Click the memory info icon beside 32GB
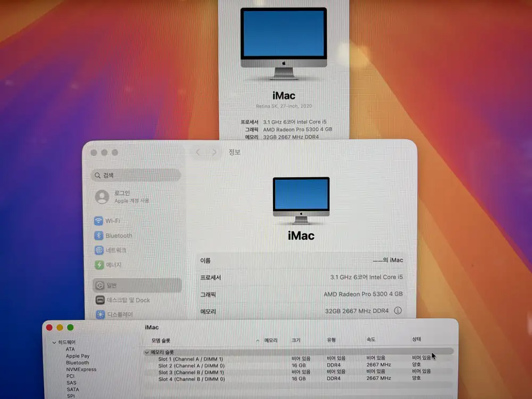532x399 pixels. pos(398,311)
